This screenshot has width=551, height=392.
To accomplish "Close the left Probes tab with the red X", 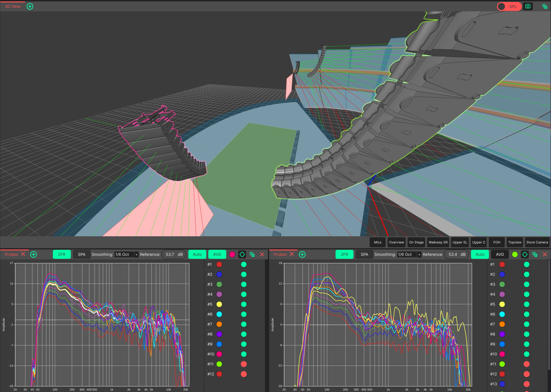I will (23, 254).
